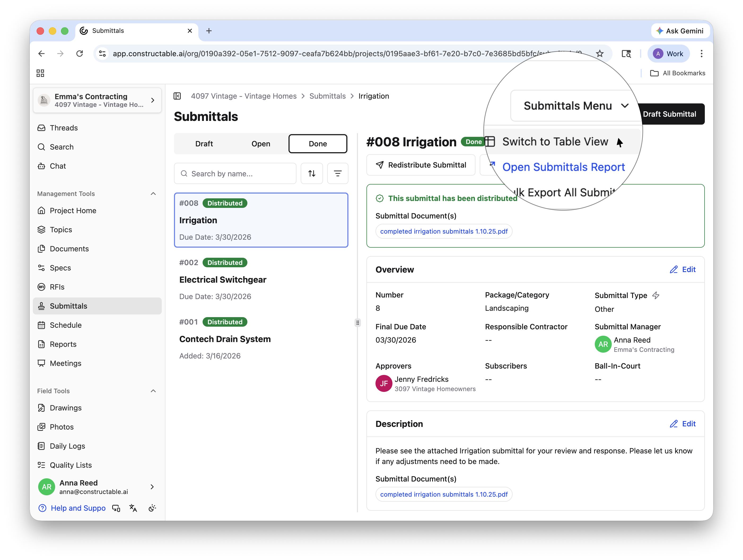Select the #002 Electrical Switchgear card
Image resolution: width=743 pixels, height=560 pixels.
point(261,279)
